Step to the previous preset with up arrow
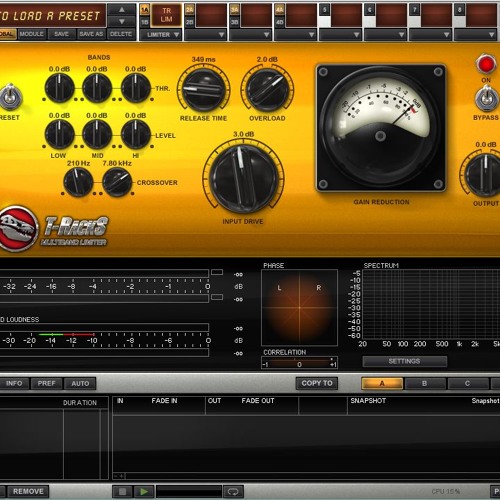This screenshot has height=500, width=500. click(x=122, y=10)
